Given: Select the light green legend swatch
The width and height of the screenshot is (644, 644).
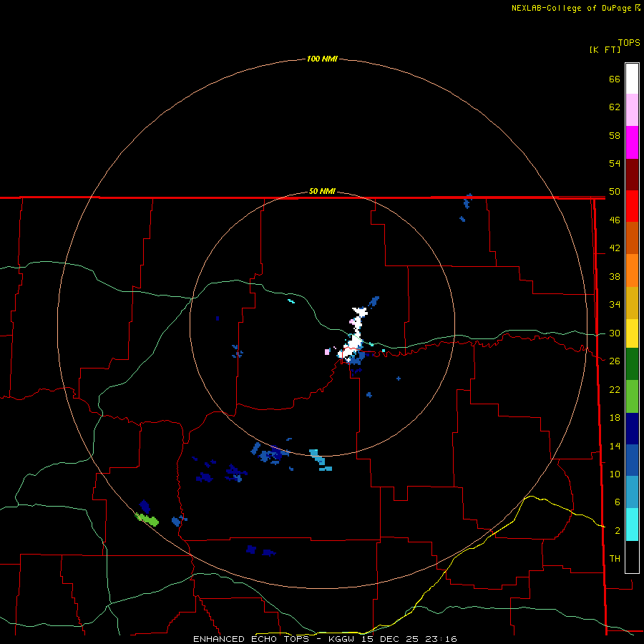Looking at the screenshot, I should (632, 396).
